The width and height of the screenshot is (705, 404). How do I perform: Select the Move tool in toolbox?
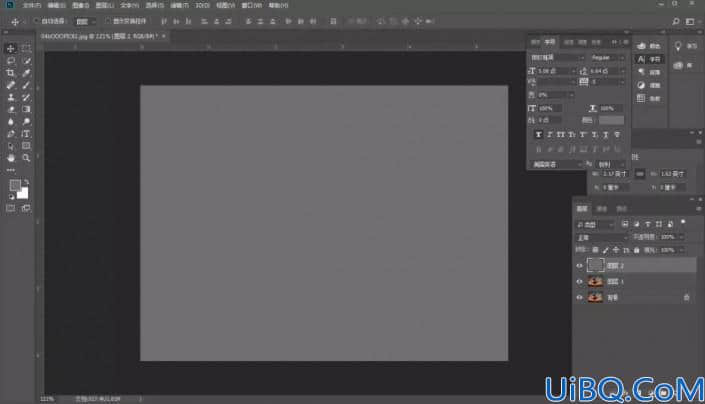[11, 48]
